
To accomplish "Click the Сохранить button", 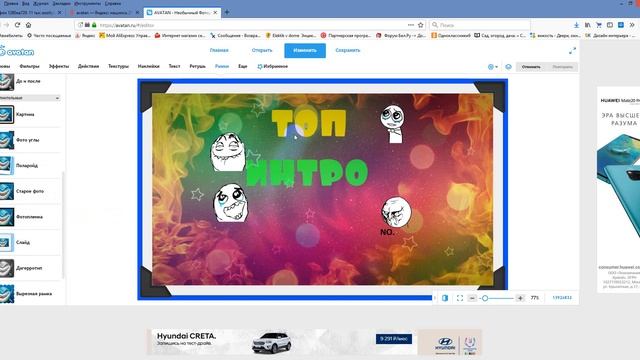I will (348, 50).
